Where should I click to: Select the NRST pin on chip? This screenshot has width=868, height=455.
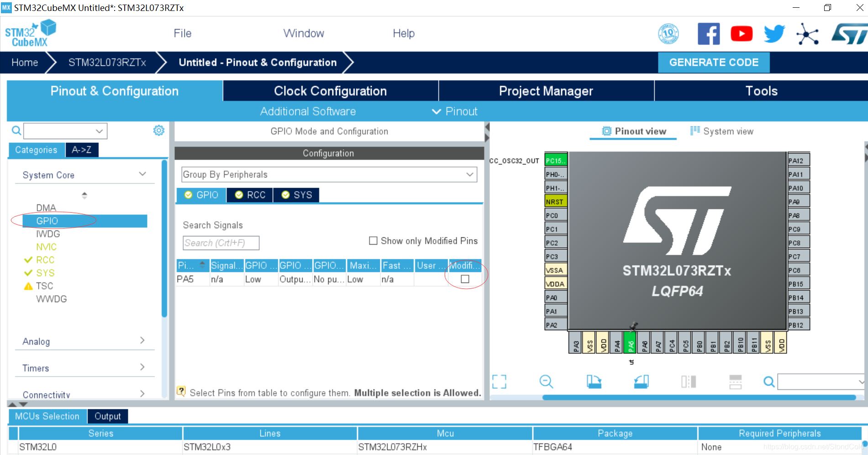click(x=556, y=201)
